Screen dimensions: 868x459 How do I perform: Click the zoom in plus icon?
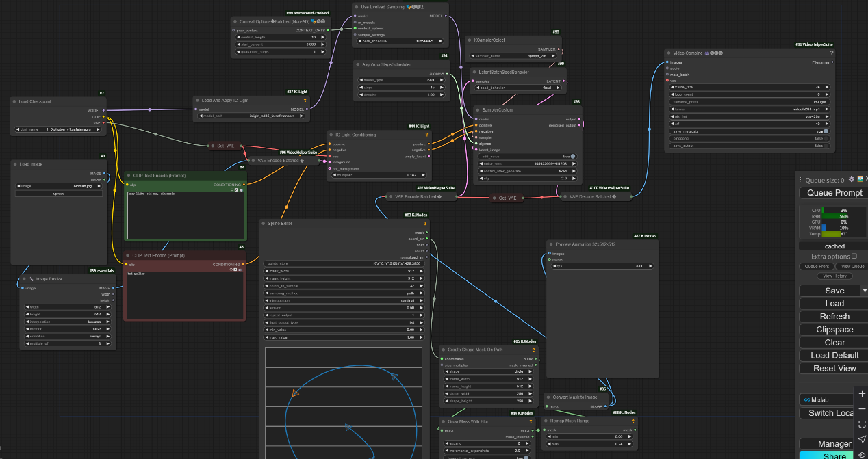pos(861,394)
